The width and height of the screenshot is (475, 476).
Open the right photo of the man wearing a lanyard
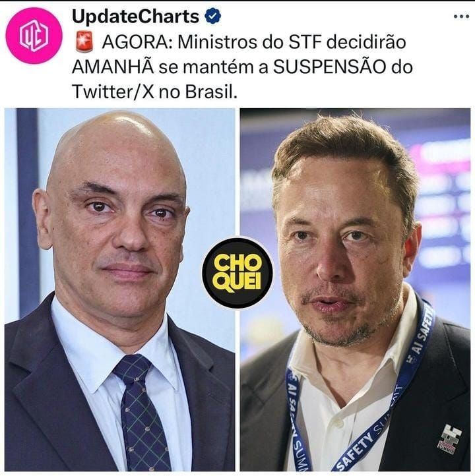(x=355, y=289)
